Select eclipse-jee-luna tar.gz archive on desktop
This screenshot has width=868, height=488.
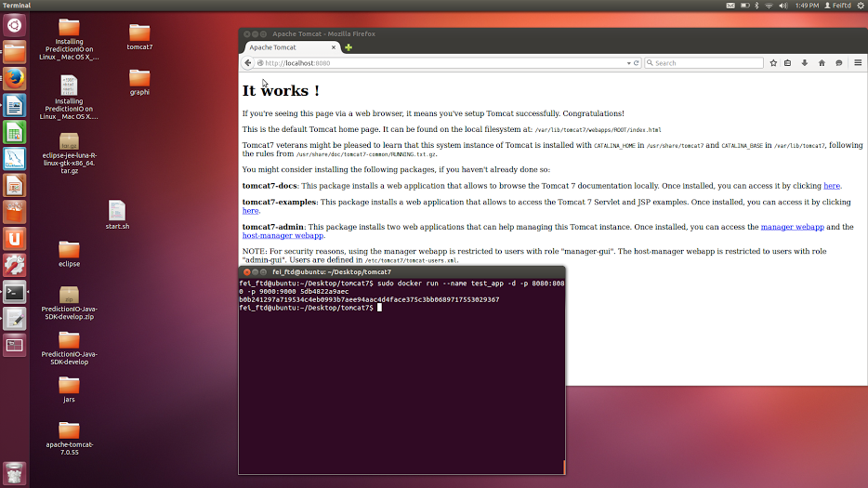[69, 153]
